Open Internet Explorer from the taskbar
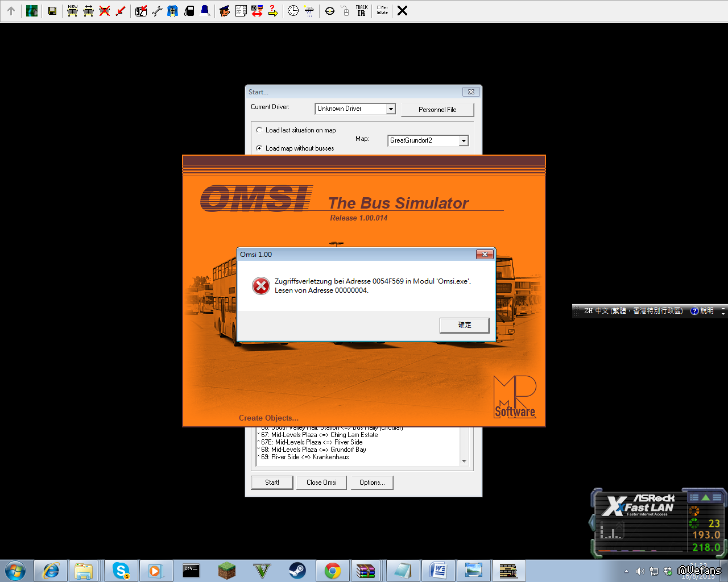728x582 pixels. pyautogui.click(x=51, y=570)
